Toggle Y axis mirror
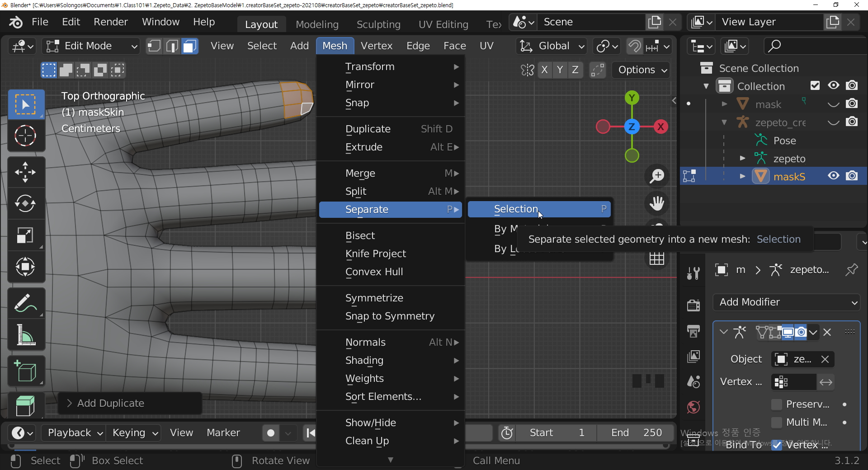 (x=560, y=70)
